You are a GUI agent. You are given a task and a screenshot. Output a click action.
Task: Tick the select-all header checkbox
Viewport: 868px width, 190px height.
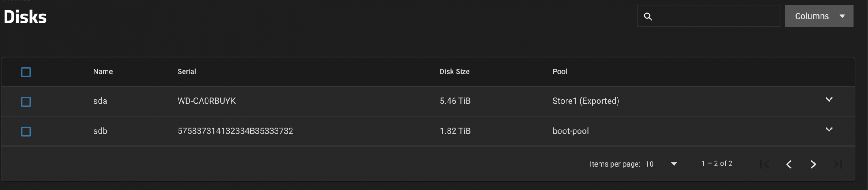[x=26, y=72]
